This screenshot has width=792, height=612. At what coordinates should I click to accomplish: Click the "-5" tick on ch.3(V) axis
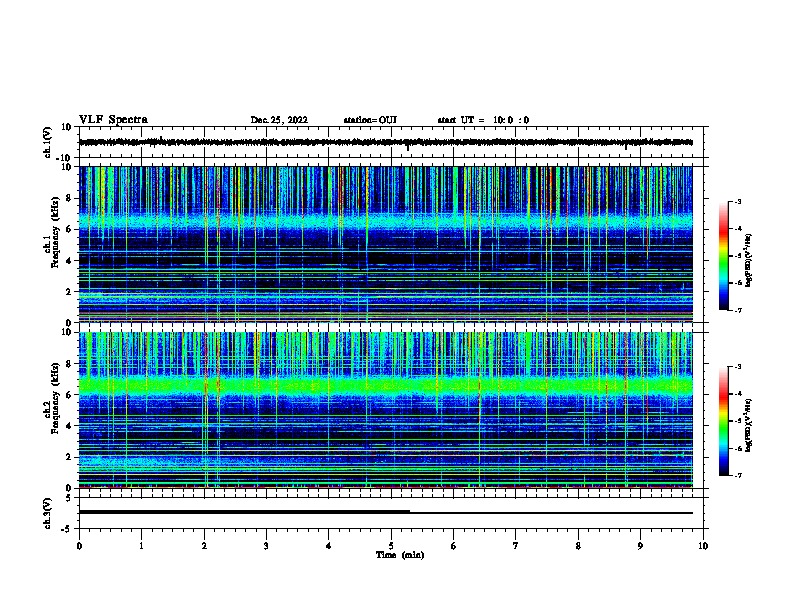pos(68,529)
